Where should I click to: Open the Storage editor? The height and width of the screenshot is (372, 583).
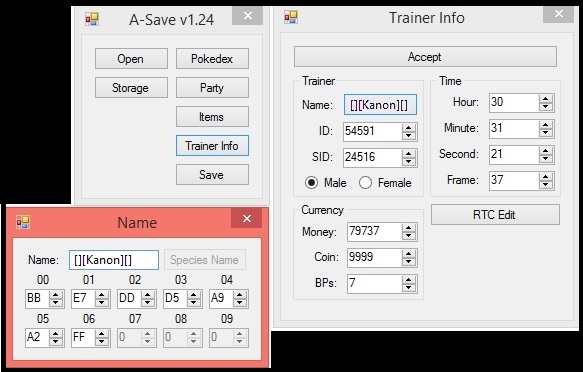click(x=131, y=88)
